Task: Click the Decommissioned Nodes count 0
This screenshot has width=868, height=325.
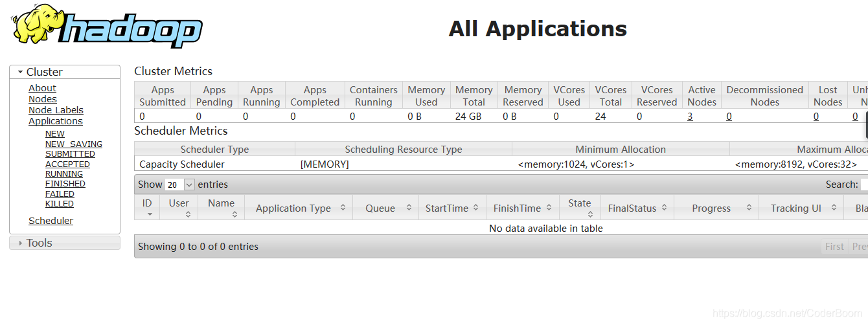Action: (x=729, y=117)
